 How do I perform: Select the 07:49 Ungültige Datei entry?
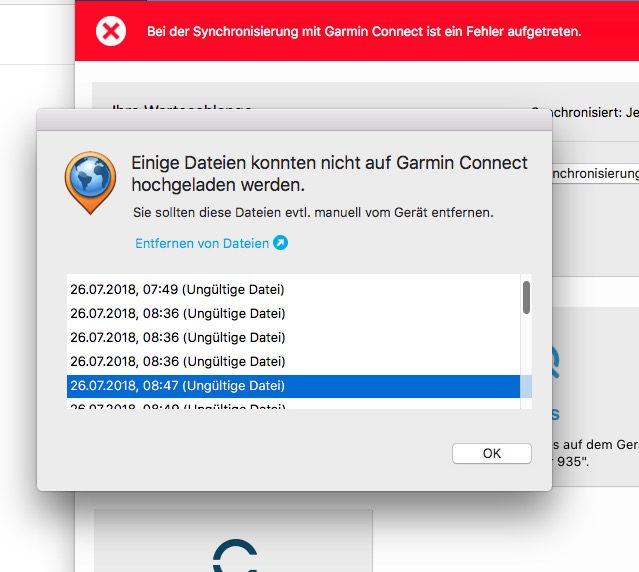[293, 289]
